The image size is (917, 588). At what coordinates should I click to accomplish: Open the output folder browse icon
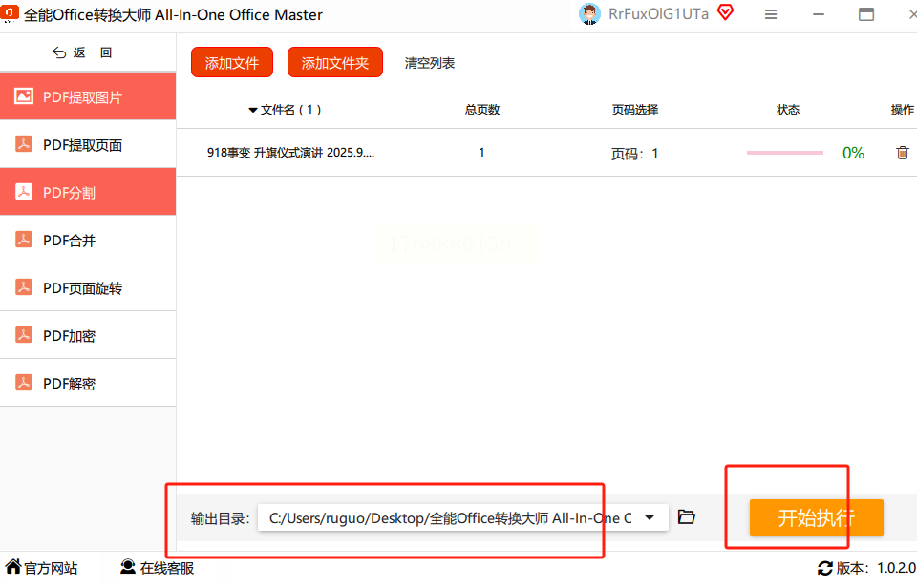[x=686, y=516]
